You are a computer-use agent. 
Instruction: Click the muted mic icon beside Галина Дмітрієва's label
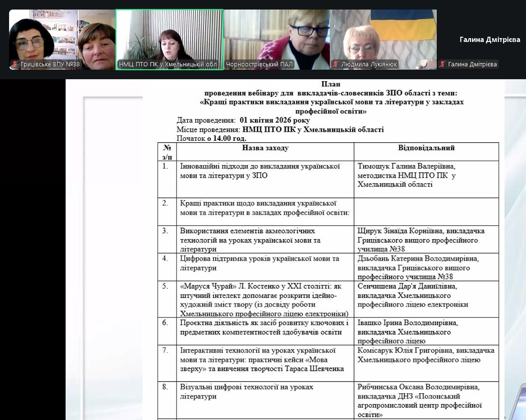[x=443, y=64]
